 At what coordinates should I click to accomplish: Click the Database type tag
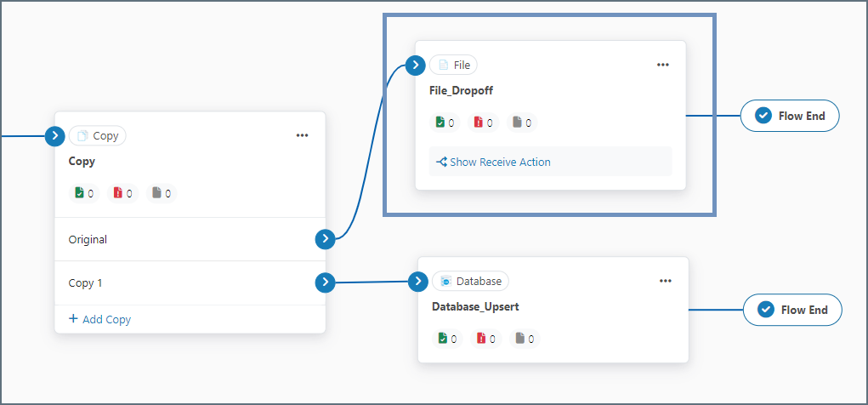tap(470, 281)
